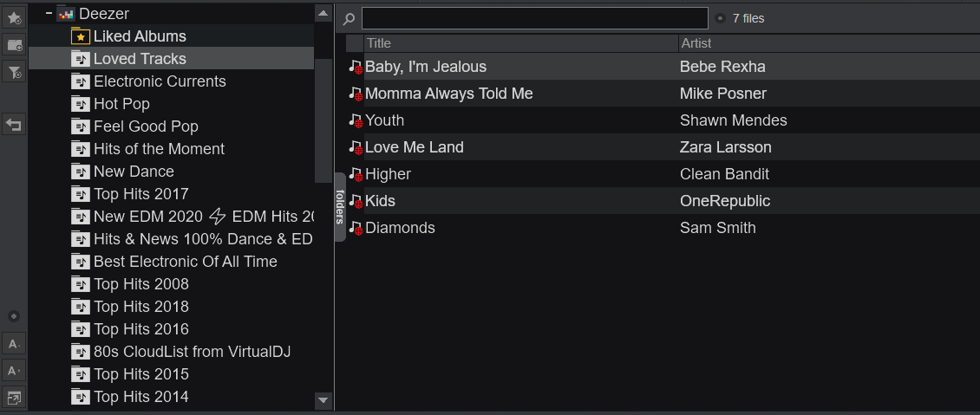The width and height of the screenshot is (980, 415).
Task: Click the pop-out browser window icon
Action: (x=14, y=397)
